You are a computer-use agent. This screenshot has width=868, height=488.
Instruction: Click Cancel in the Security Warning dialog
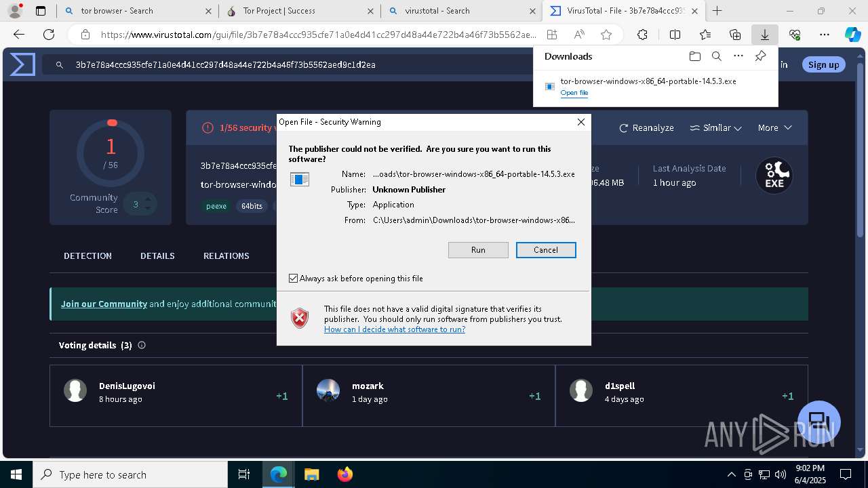click(546, 250)
